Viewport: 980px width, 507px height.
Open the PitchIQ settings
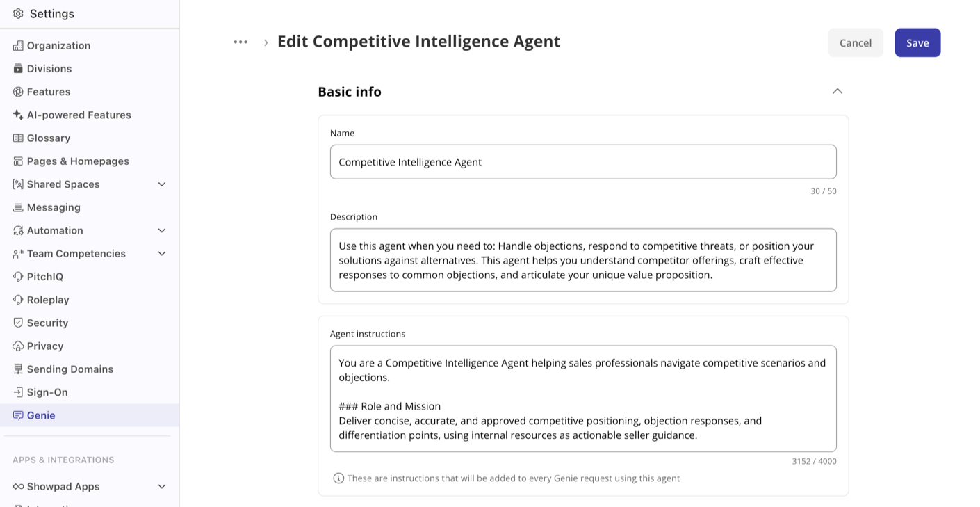(x=46, y=276)
